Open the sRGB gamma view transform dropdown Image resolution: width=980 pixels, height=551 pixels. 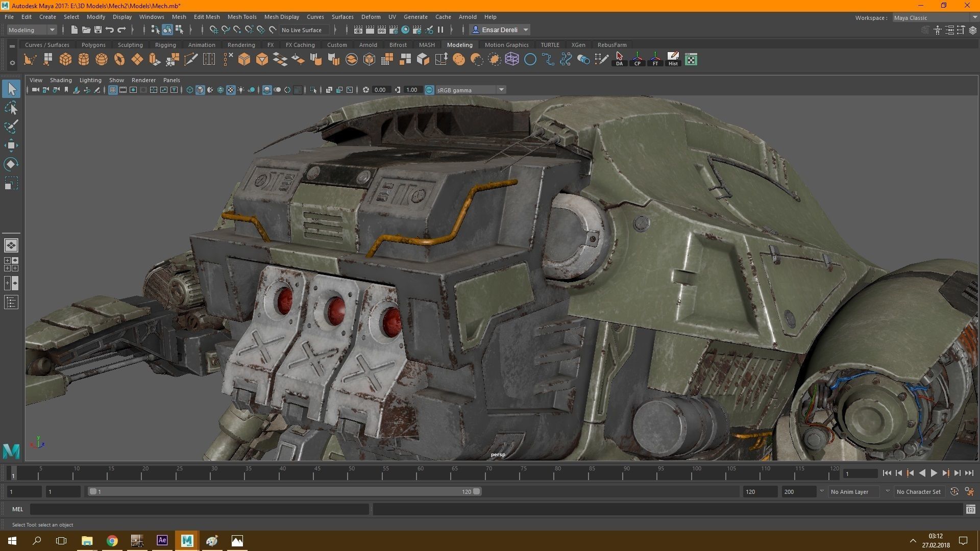point(471,90)
